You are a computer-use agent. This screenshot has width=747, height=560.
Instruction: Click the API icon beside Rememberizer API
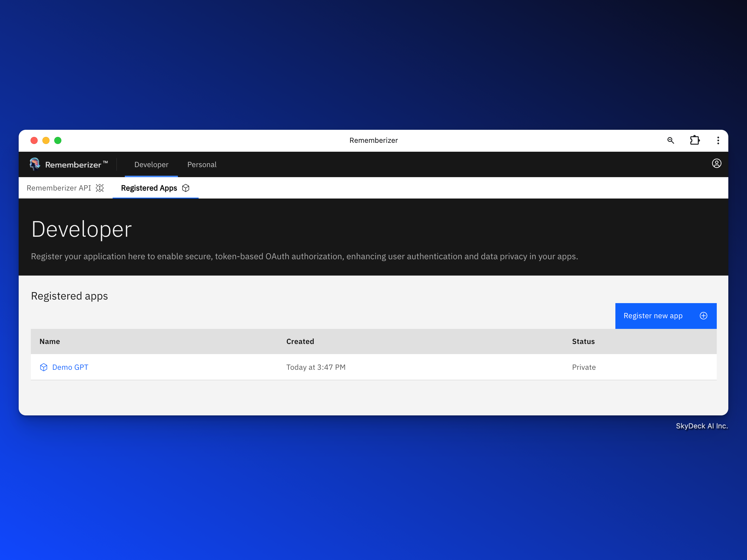100,188
